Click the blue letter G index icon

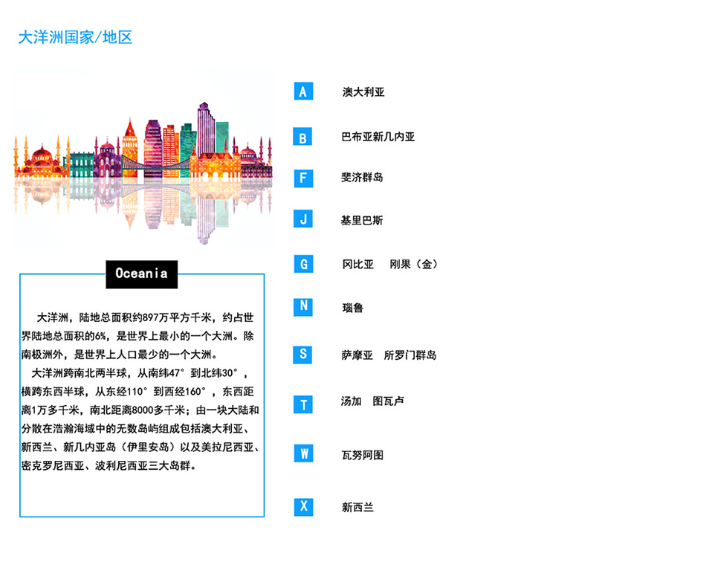click(x=303, y=264)
